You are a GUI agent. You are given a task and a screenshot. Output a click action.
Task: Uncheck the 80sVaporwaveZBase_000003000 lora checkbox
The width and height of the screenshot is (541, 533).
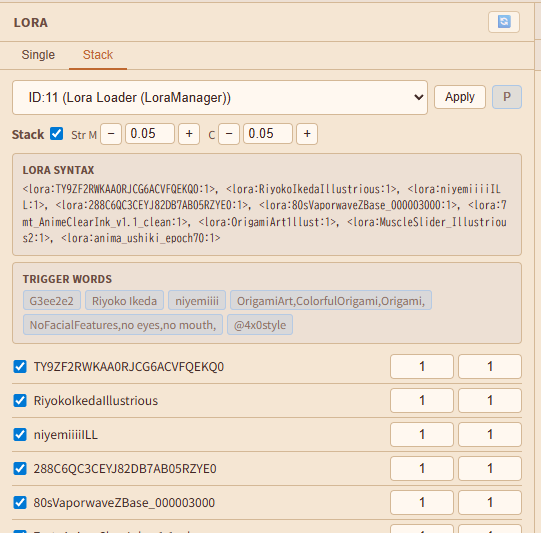pyautogui.click(x=20, y=502)
